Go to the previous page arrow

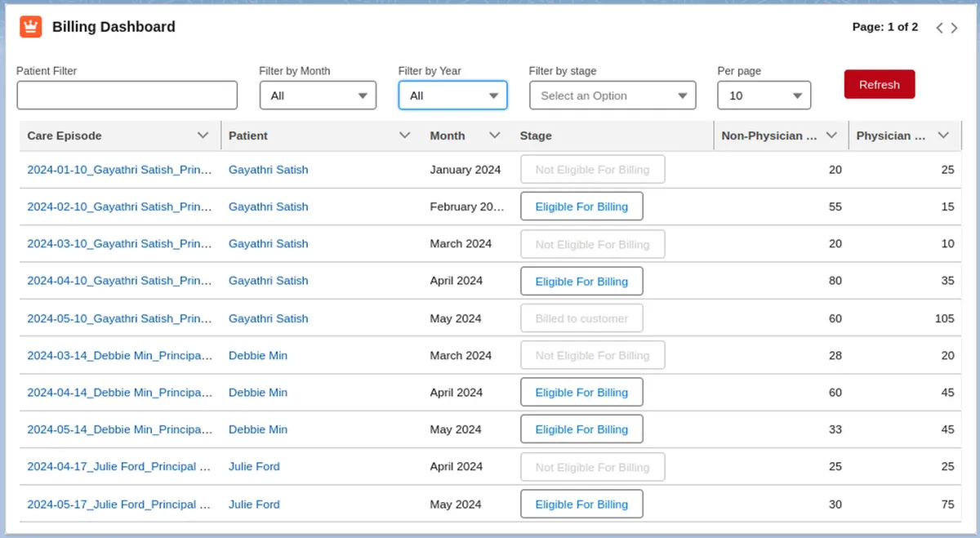pyautogui.click(x=939, y=28)
